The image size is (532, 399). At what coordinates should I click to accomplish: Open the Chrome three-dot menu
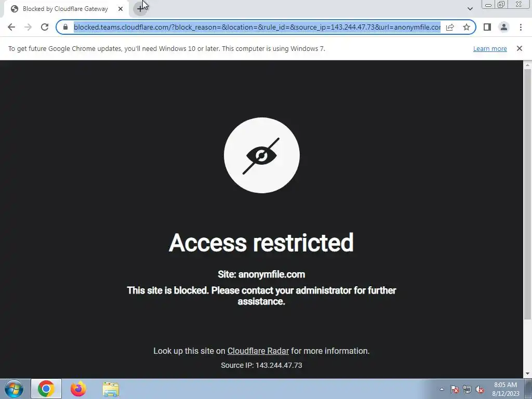point(521,27)
